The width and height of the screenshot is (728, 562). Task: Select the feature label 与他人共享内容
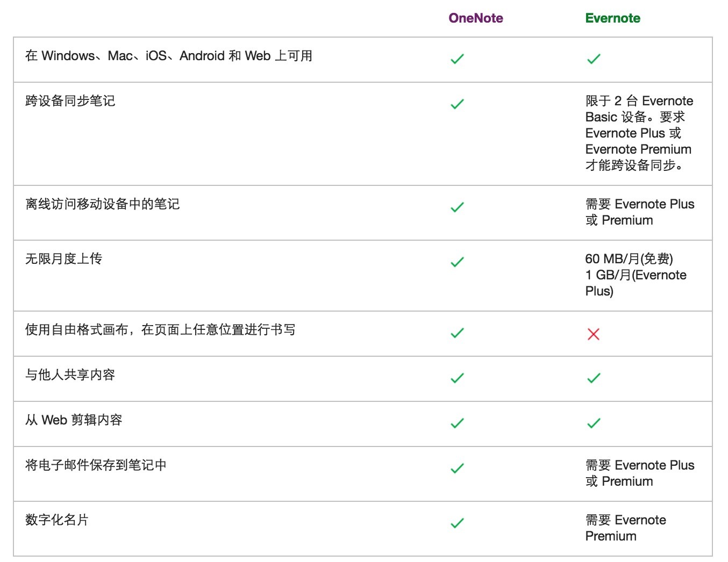coord(70,375)
